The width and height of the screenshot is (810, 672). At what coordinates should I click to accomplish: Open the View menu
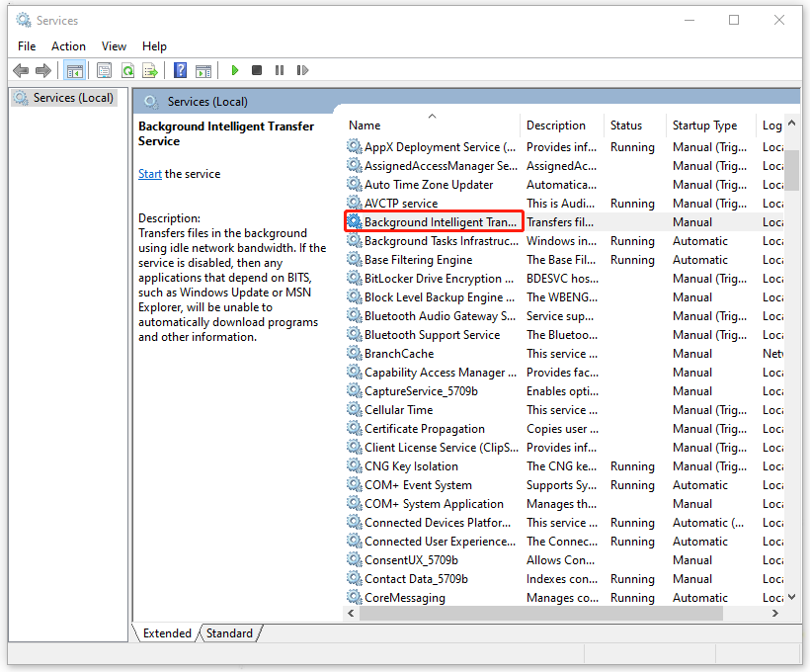114,45
